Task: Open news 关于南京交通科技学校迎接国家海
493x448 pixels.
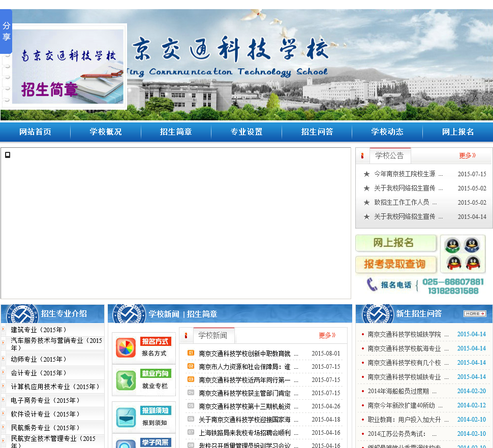Action: [248, 420]
